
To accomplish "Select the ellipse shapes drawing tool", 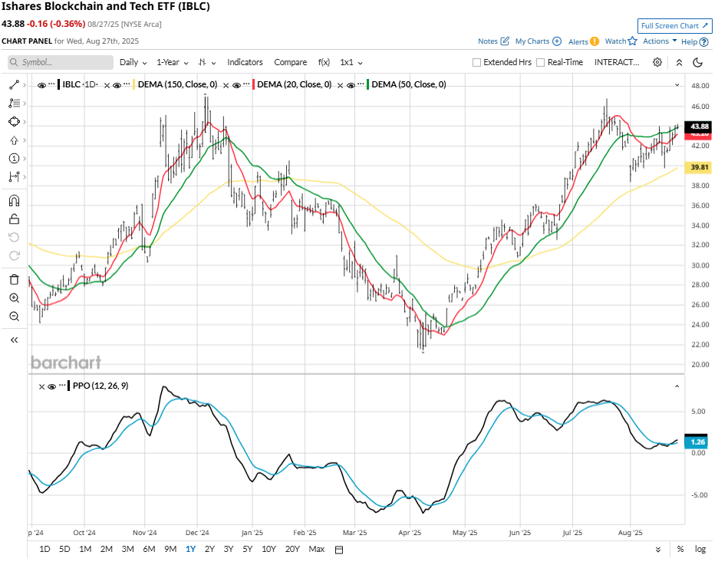I will [14, 122].
